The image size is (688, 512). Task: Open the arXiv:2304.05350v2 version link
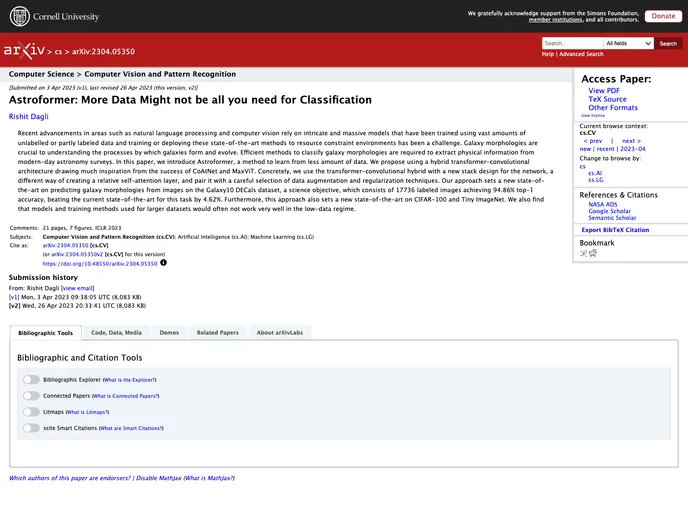point(77,254)
